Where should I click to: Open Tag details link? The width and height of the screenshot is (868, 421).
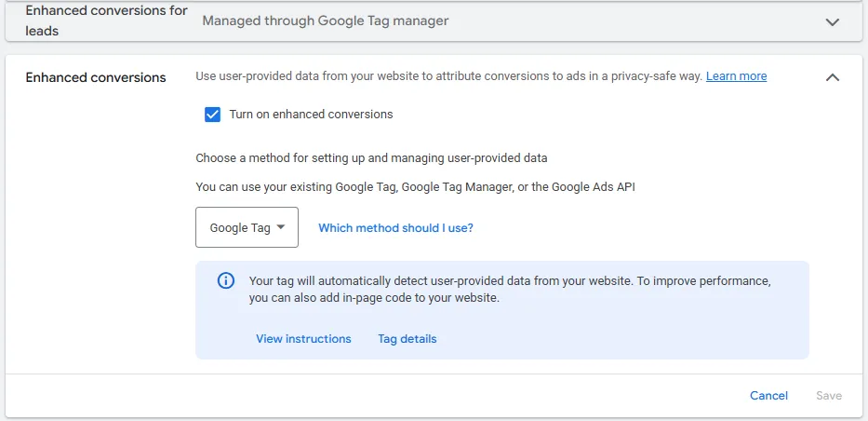[407, 338]
